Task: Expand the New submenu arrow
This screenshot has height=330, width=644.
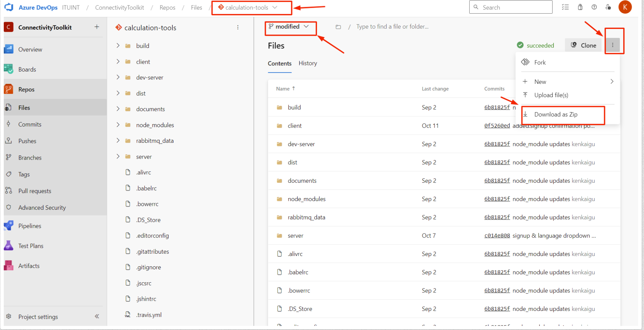Action: (x=612, y=81)
